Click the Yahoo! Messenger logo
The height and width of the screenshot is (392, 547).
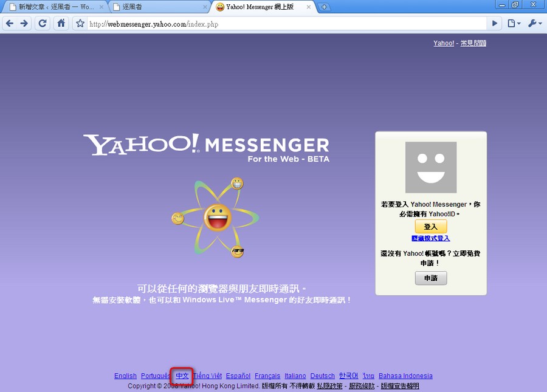[x=206, y=148]
